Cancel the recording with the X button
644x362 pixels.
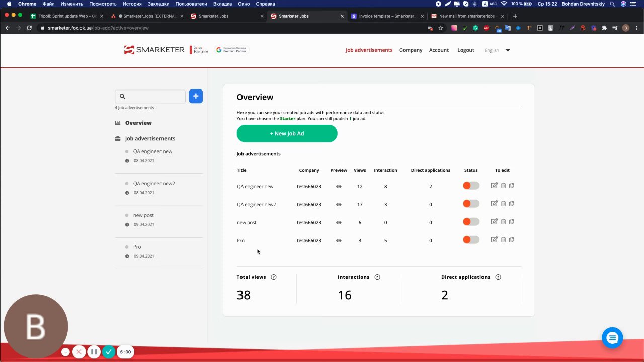click(79, 352)
